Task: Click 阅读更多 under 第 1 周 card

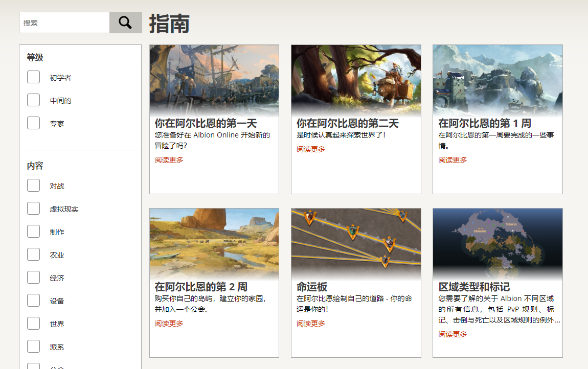Action: (453, 160)
